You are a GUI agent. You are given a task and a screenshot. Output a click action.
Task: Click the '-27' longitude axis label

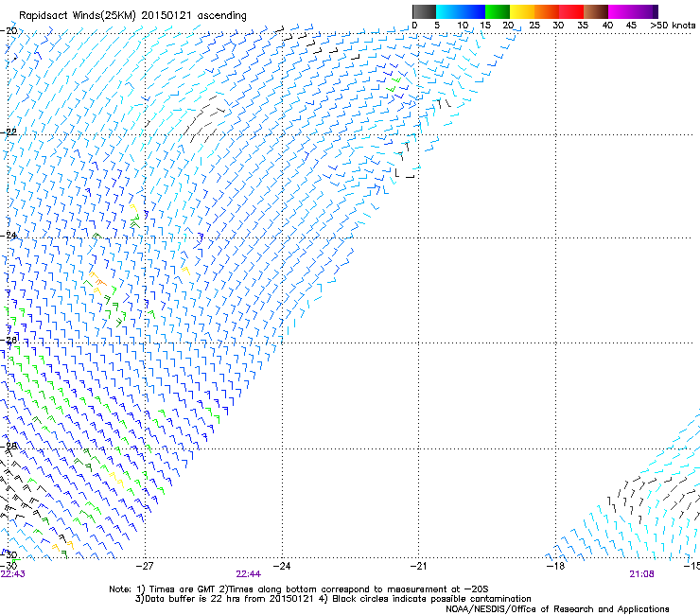coord(145,566)
